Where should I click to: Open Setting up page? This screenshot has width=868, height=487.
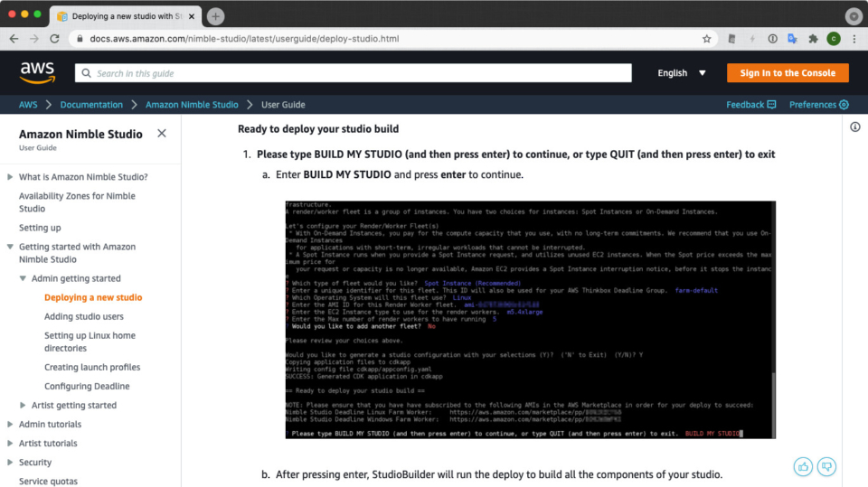[40, 228]
